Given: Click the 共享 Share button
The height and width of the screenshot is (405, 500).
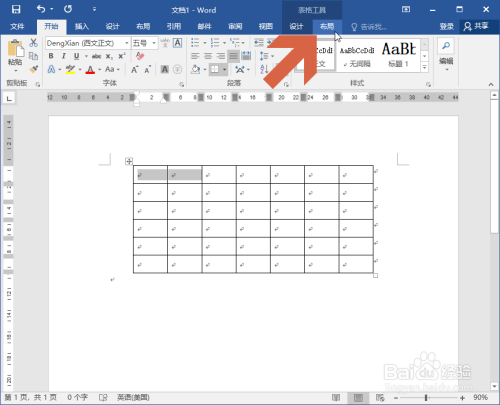Looking at the screenshot, I should (x=476, y=26).
